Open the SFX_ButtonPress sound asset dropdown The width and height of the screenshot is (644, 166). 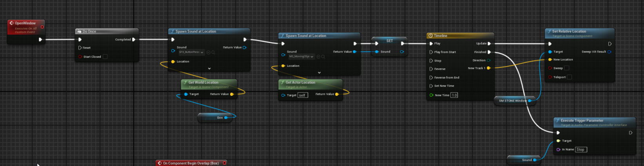(x=192, y=52)
